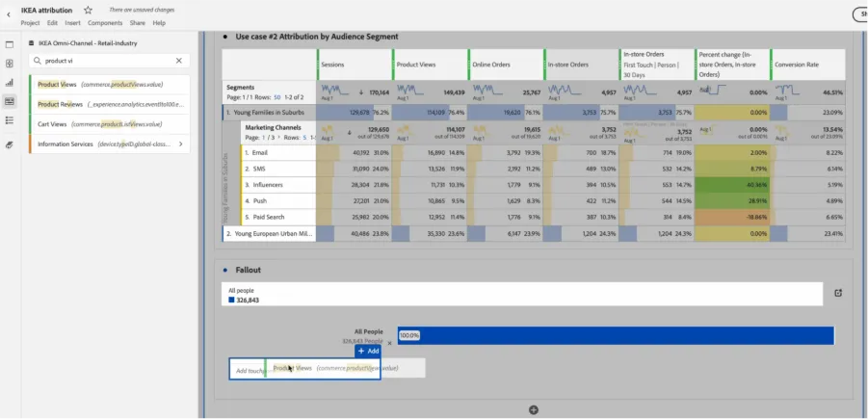Select the highlighted Components rail icon
The image size is (868, 419).
pyautogui.click(x=10, y=101)
